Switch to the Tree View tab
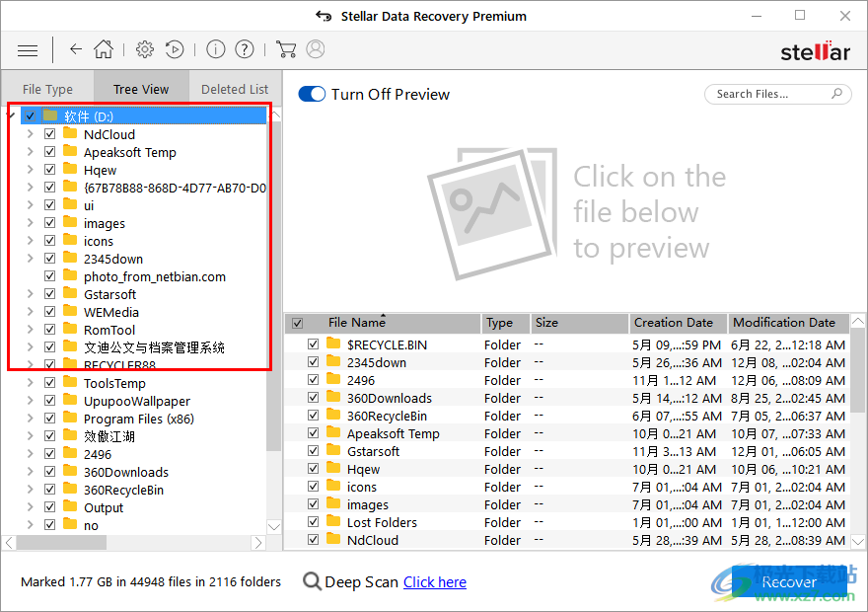This screenshot has width=868, height=612. tap(141, 89)
